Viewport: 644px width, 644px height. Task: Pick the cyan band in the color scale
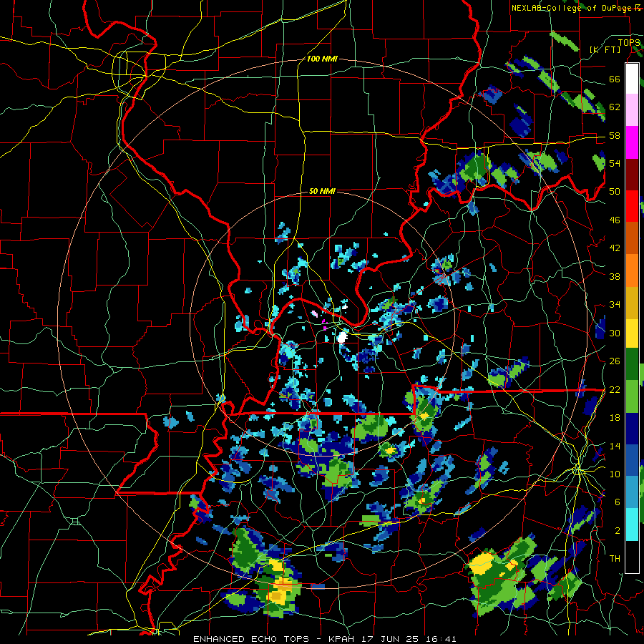(x=632, y=525)
